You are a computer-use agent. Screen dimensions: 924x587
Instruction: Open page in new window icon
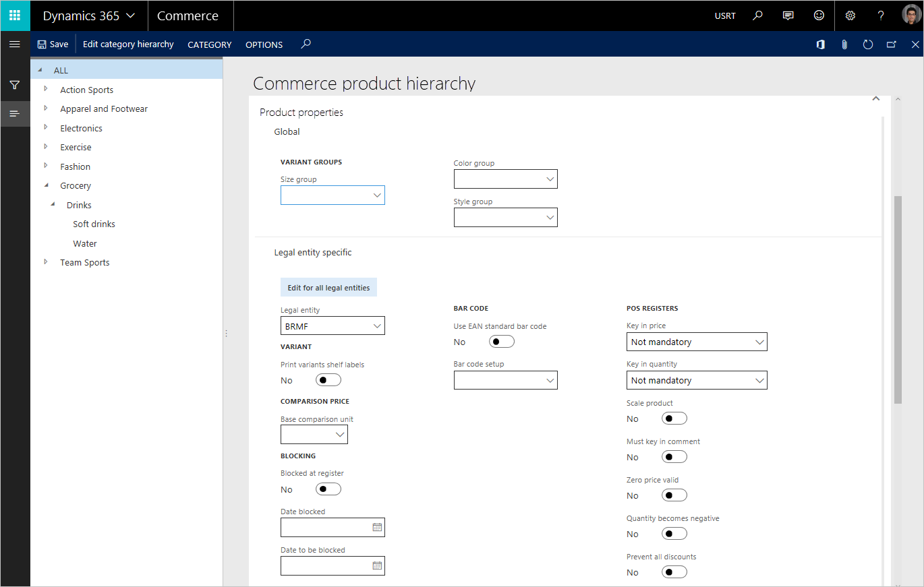click(x=892, y=44)
